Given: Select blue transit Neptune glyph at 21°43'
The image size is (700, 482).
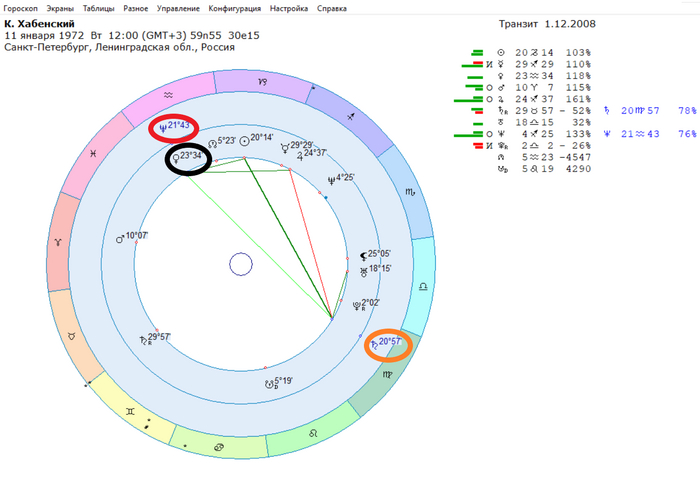Looking at the screenshot, I should [x=163, y=128].
